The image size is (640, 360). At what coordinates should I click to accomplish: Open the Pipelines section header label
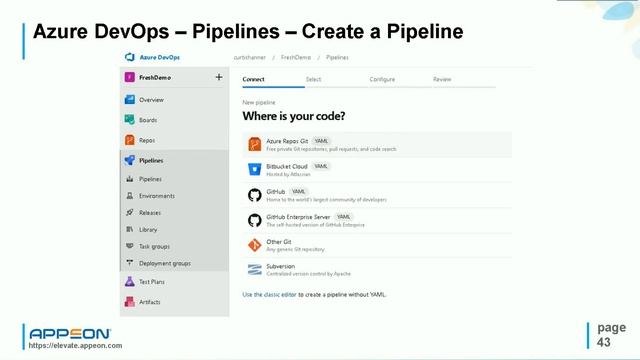(x=151, y=160)
